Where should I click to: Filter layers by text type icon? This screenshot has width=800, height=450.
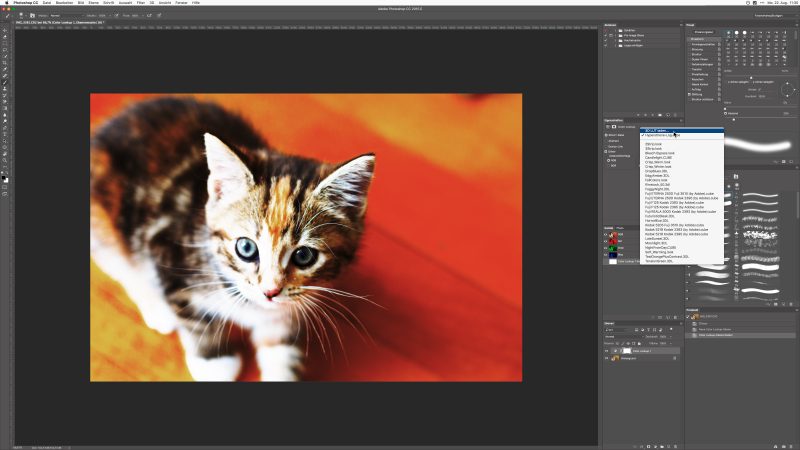point(648,330)
